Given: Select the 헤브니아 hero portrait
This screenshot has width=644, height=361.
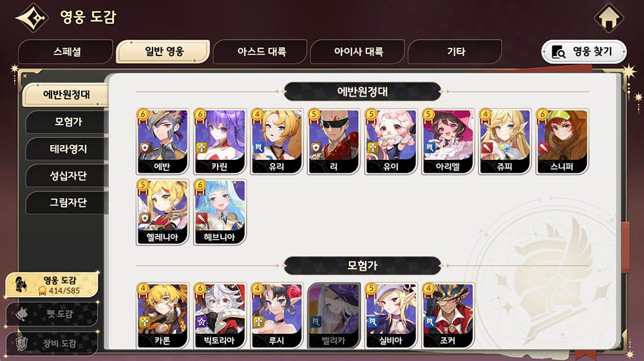Looking at the screenshot, I should [x=220, y=211].
